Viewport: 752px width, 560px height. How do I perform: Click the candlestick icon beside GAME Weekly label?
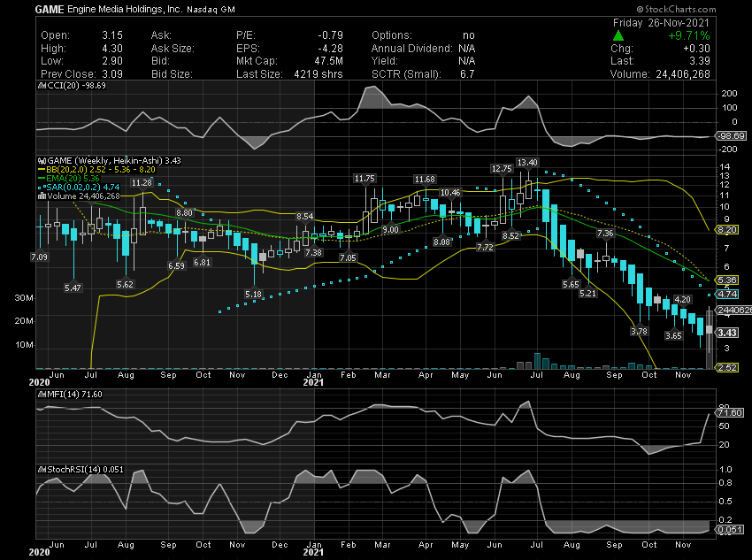42,161
